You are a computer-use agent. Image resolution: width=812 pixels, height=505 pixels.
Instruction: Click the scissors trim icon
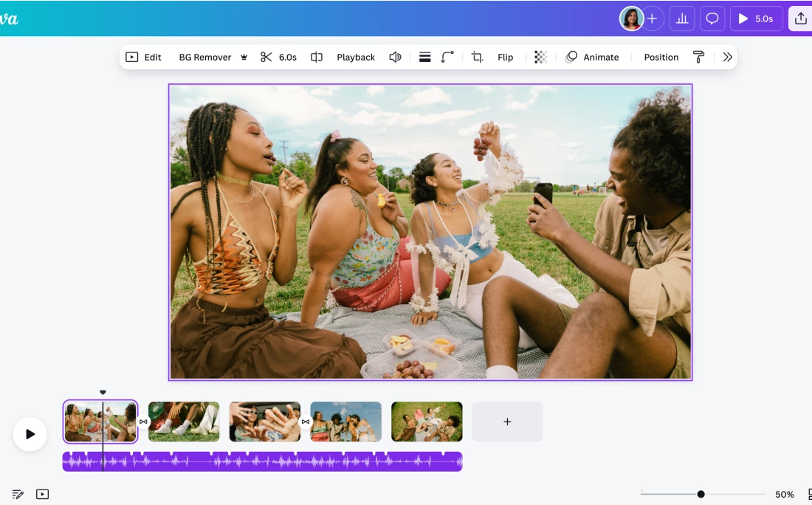(266, 57)
